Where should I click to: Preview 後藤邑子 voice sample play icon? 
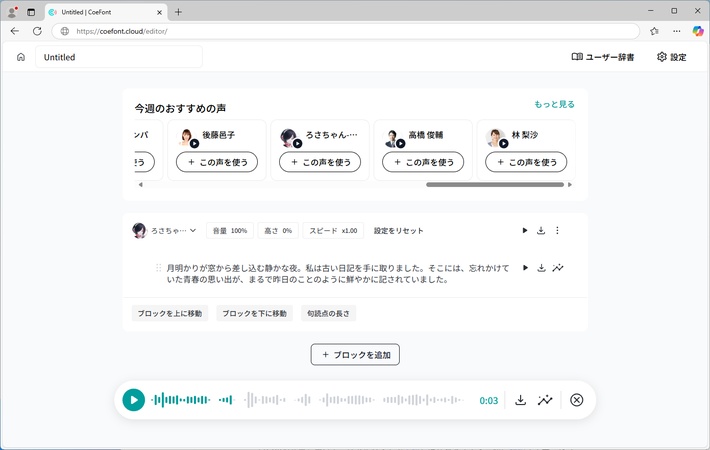194,144
